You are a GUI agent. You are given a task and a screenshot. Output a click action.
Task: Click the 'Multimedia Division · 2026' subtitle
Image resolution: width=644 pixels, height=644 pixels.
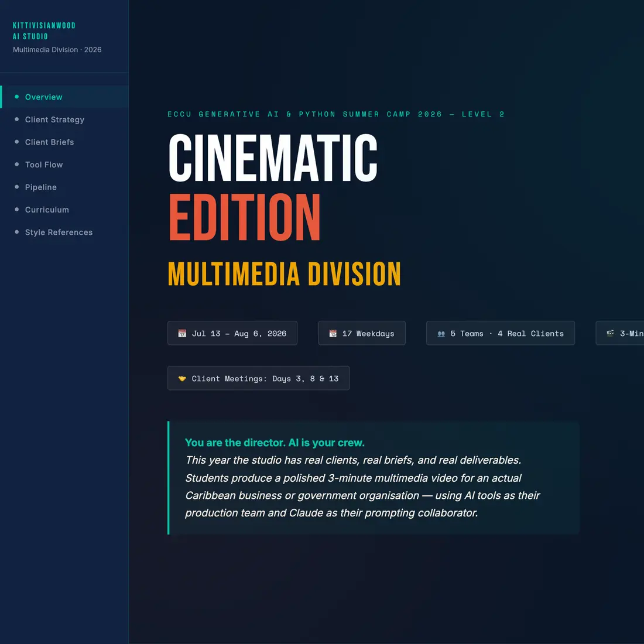tap(57, 50)
